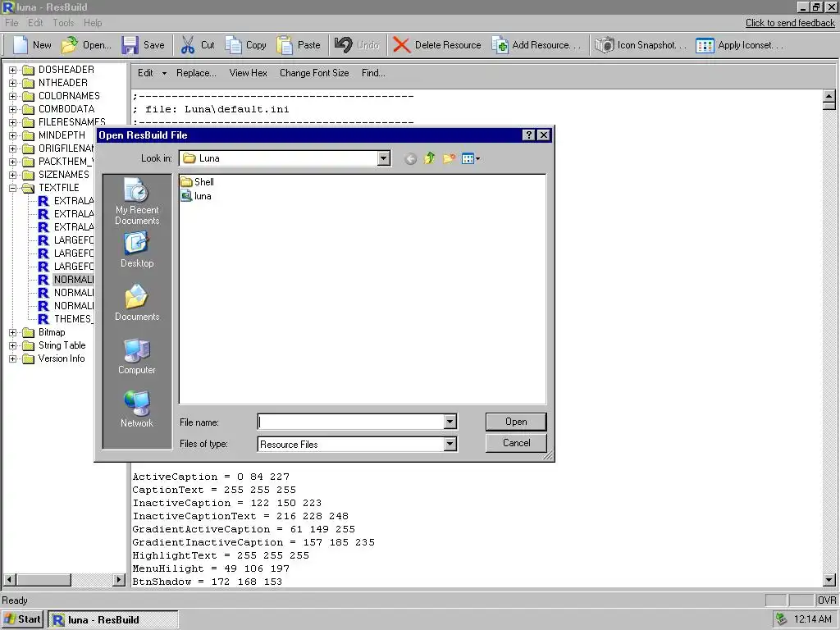
Task: Click the editor scroll up arrow
Action: click(829, 97)
